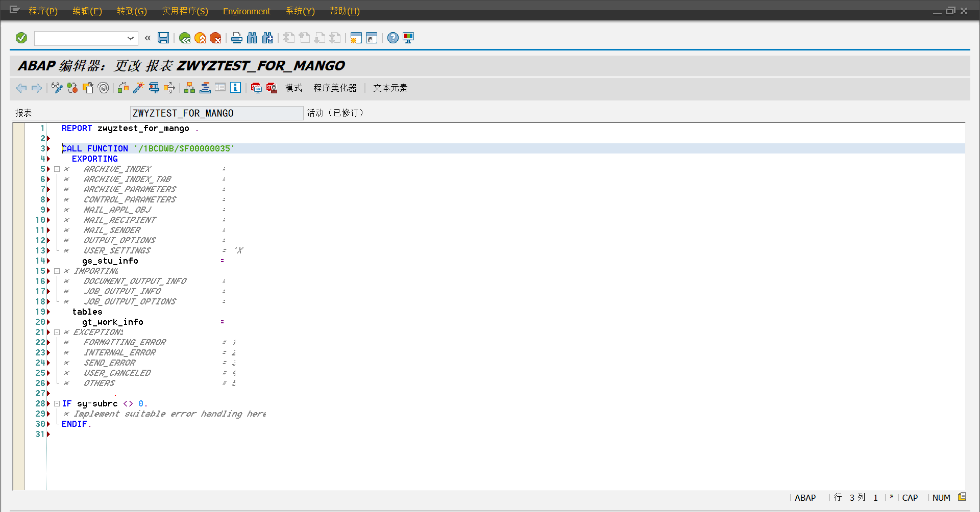This screenshot has width=980, height=512.
Task: Open Help with the question mark icon
Action: [x=393, y=38]
